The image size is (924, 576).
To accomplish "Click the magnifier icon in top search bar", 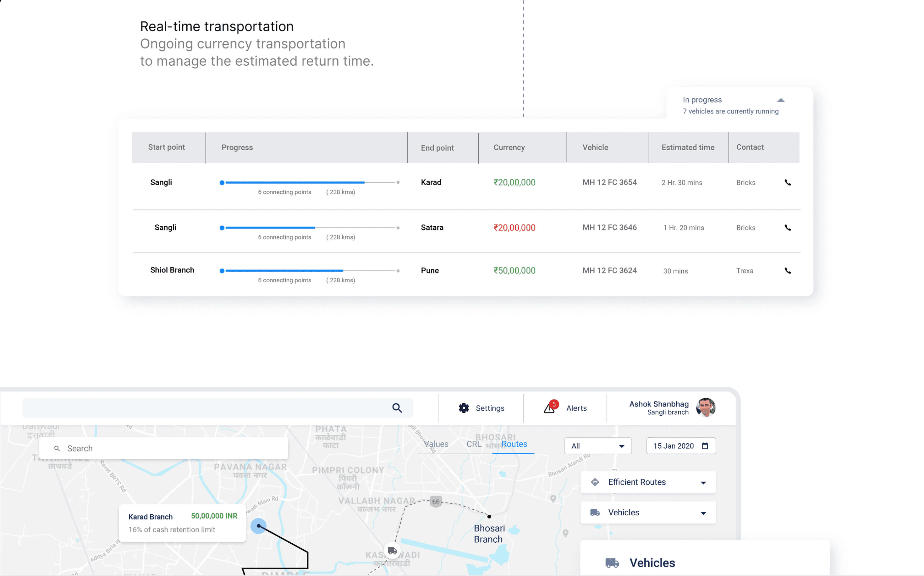I will point(397,408).
